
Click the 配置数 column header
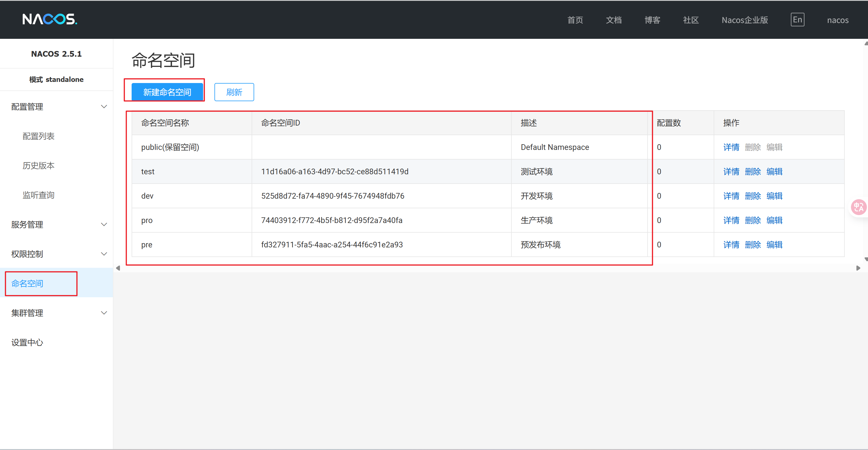pos(680,123)
